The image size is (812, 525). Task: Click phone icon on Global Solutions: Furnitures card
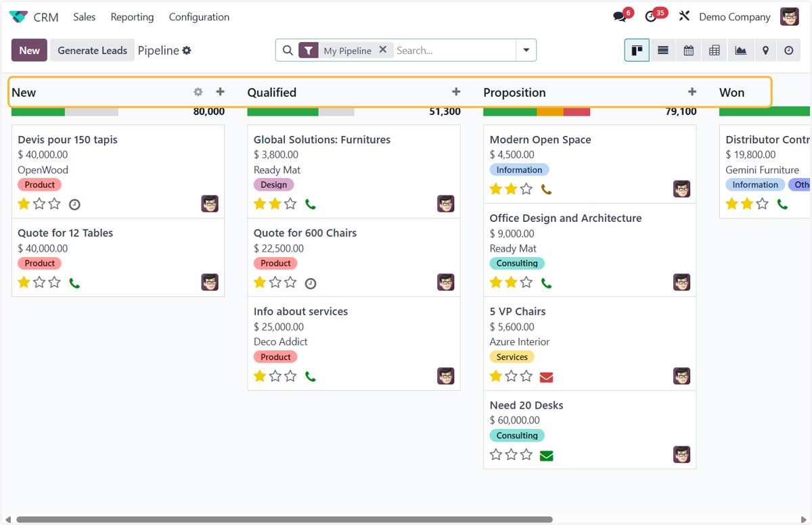[311, 204]
